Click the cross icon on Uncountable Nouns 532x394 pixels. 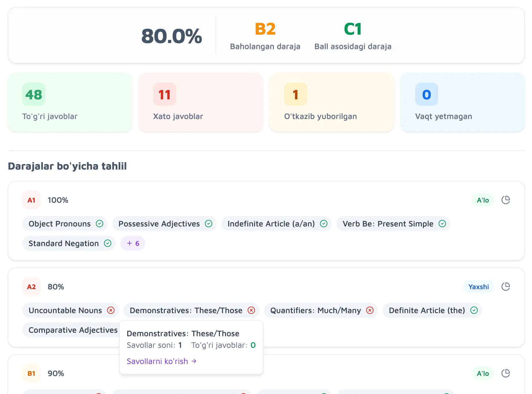point(111,310)
